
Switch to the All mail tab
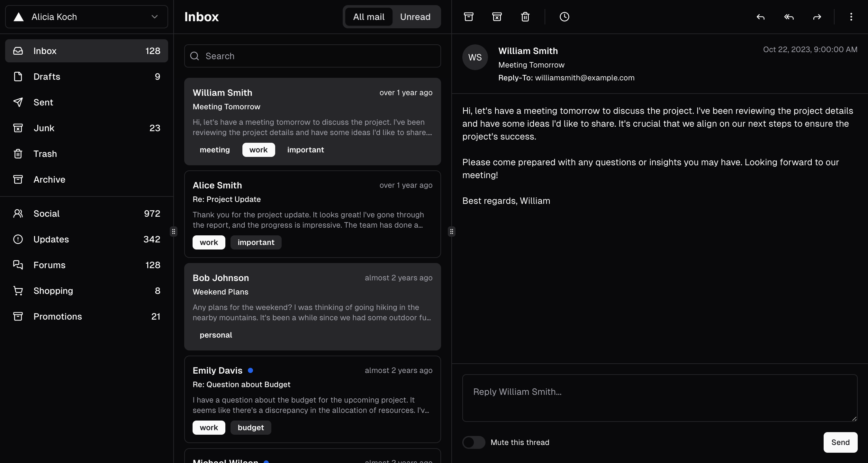click(368, 16)
